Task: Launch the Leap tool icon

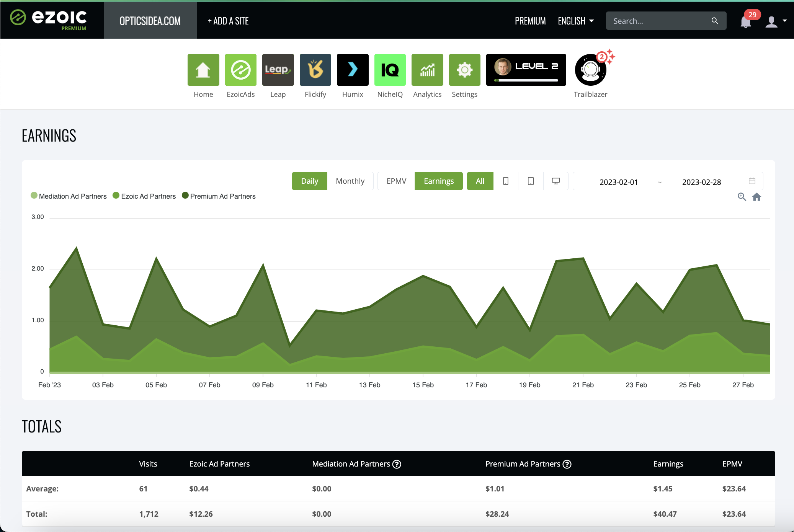Action: click(x=278, y=70)
